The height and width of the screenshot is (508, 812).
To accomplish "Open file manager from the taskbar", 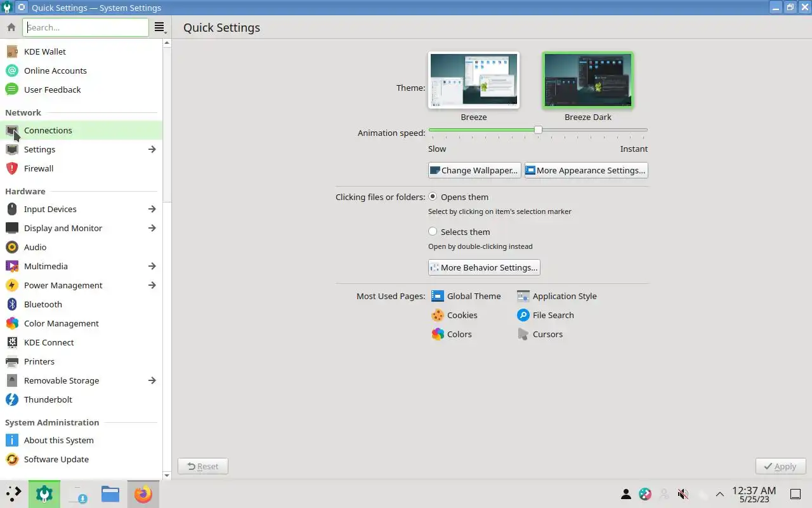I will coord(110,493).
